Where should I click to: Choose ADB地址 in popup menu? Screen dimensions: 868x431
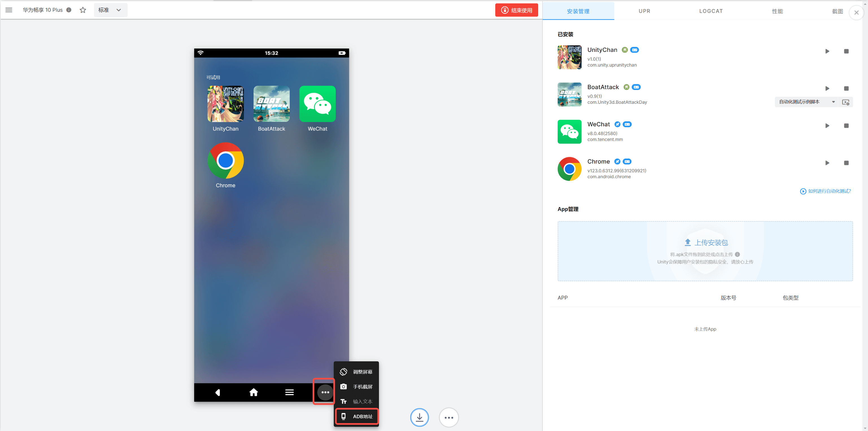pos(357,417)
